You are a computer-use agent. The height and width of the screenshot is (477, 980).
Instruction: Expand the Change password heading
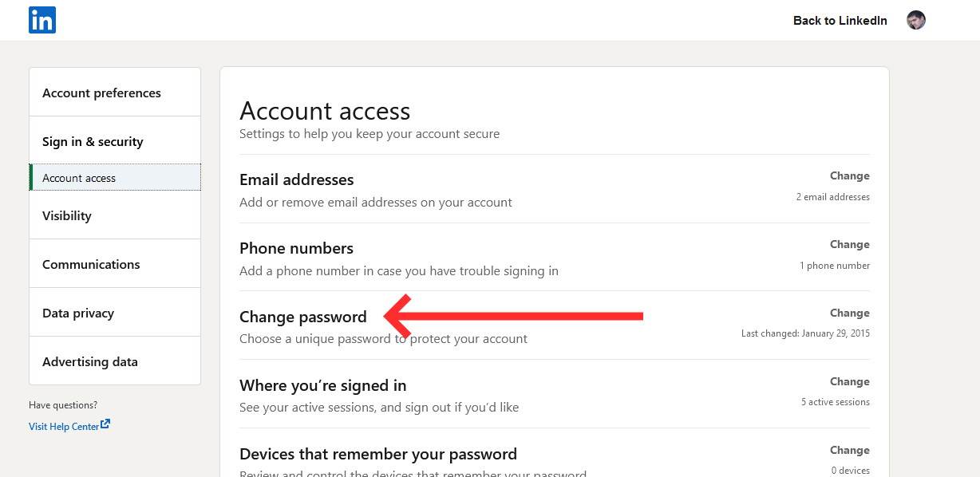303,317
